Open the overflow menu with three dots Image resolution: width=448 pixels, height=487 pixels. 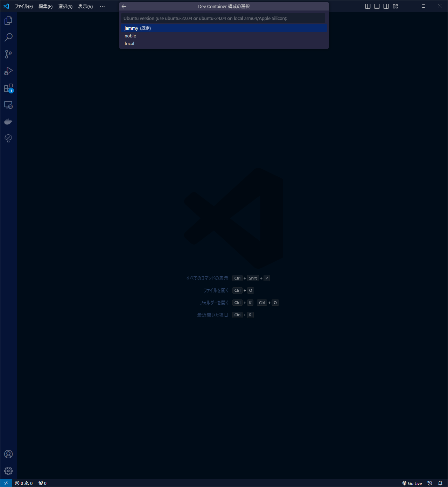102,6
